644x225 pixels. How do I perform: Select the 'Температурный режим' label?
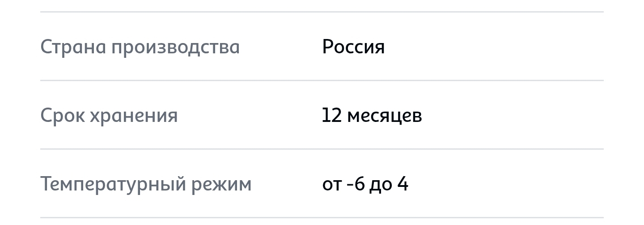[146, 184]
